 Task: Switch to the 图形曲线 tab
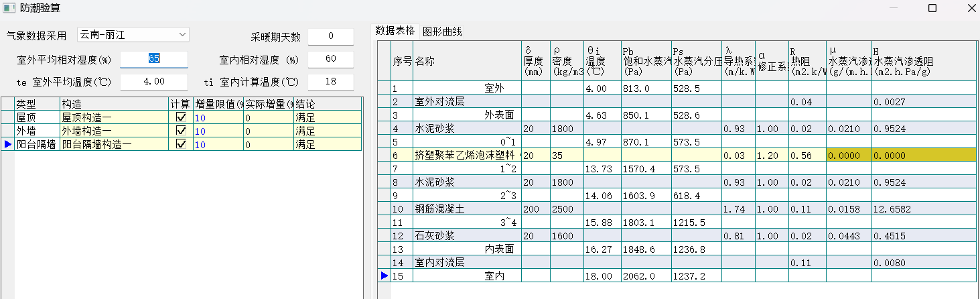(441, 31)
